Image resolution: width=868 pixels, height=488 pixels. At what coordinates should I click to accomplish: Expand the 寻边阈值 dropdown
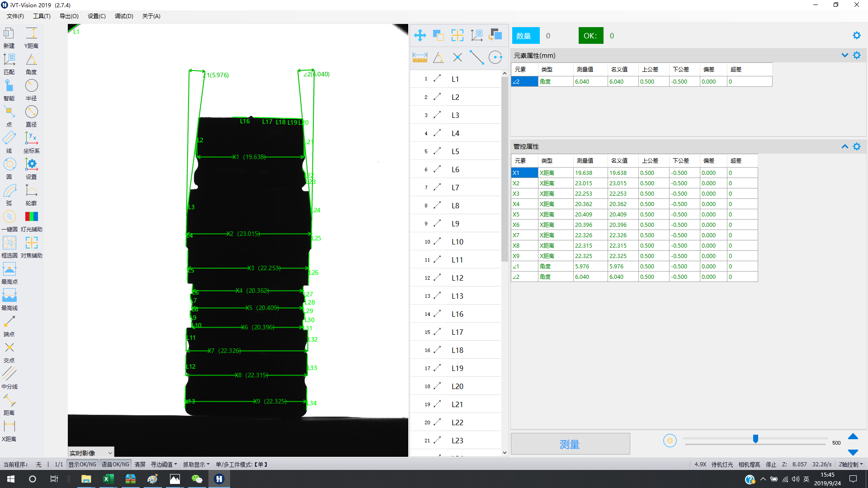164,465
